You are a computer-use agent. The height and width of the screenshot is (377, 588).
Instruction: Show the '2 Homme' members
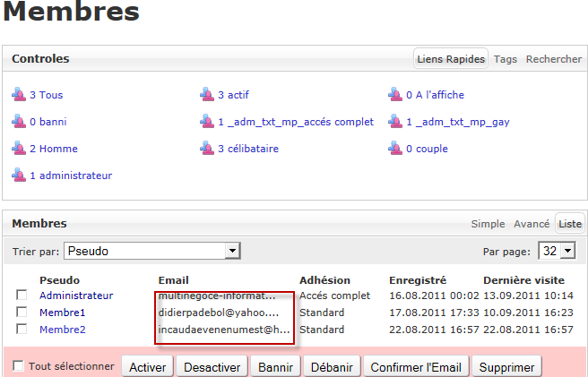tap(54, 149)
